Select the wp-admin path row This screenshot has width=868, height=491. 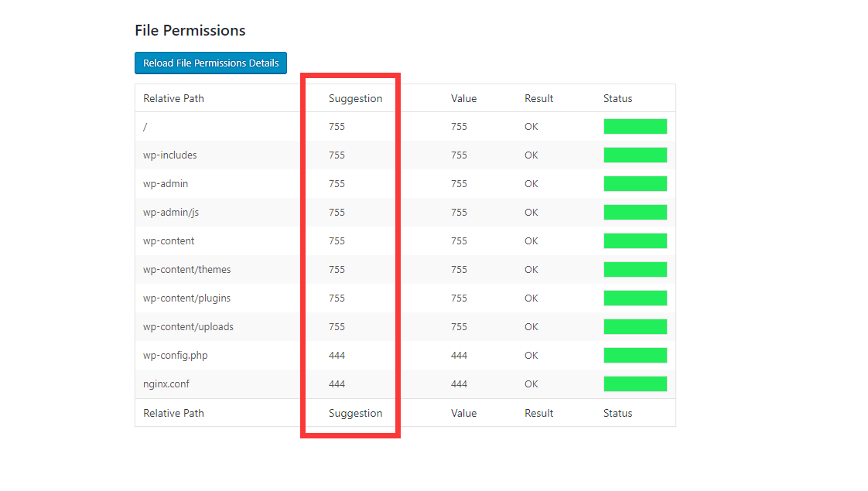pos(166,183)
